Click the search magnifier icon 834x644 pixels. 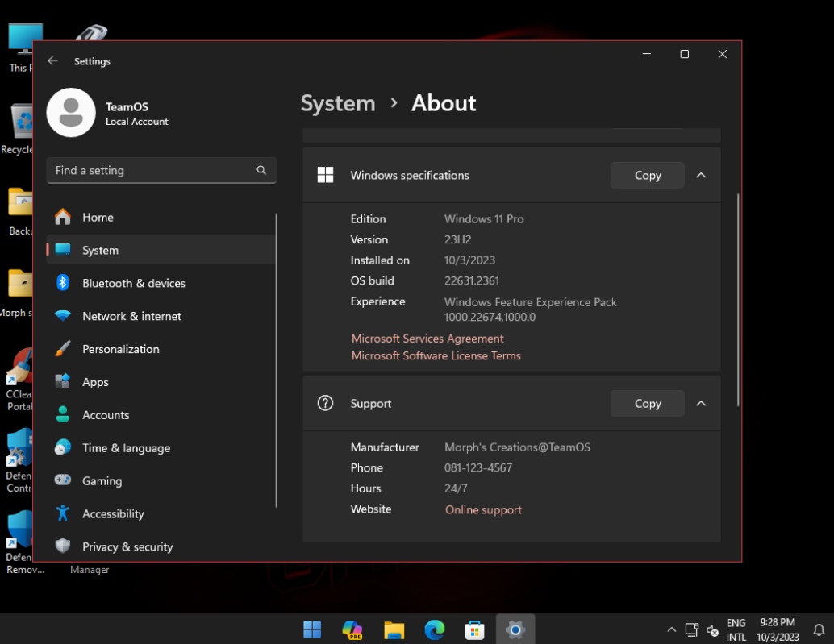pyautogui.click(x=261, y=170)
